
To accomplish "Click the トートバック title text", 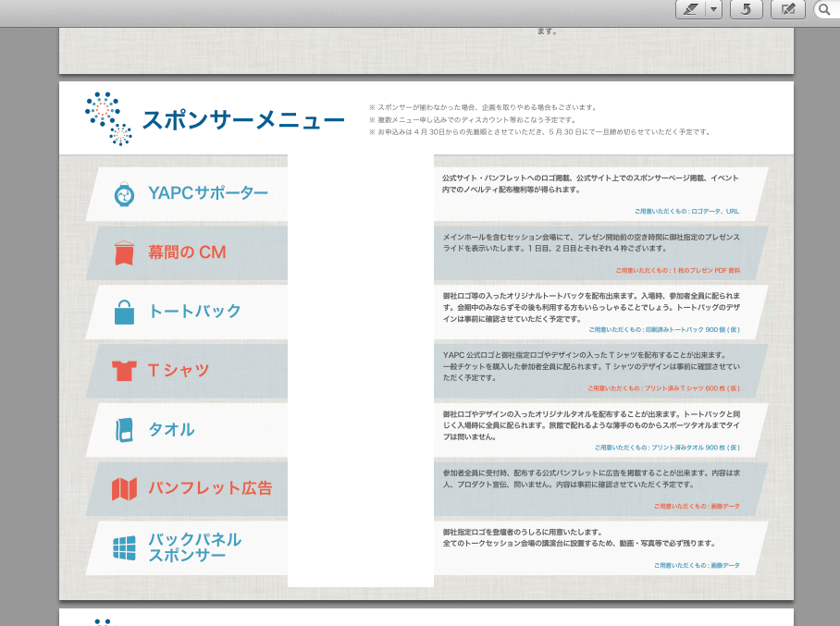I will point(194,311).
